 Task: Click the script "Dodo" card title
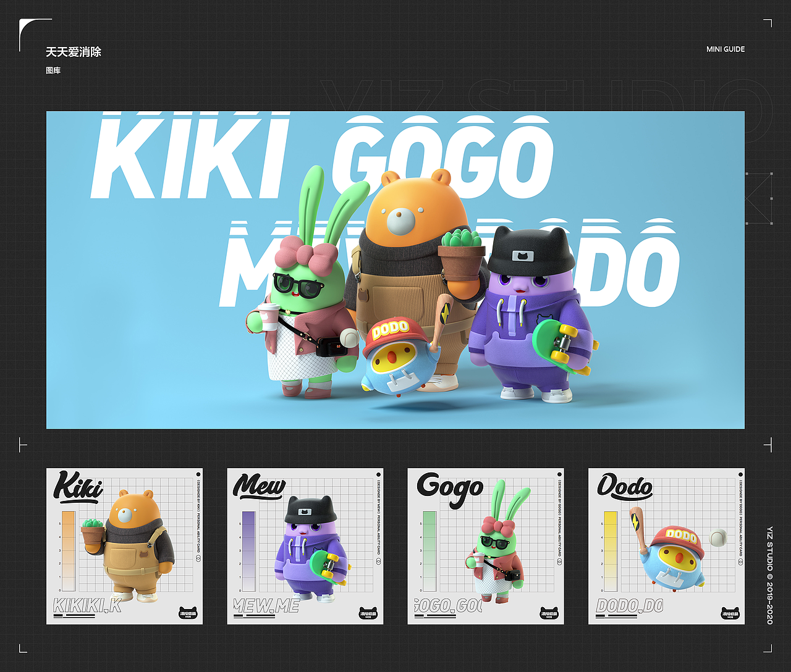click(x=625, y=487)
